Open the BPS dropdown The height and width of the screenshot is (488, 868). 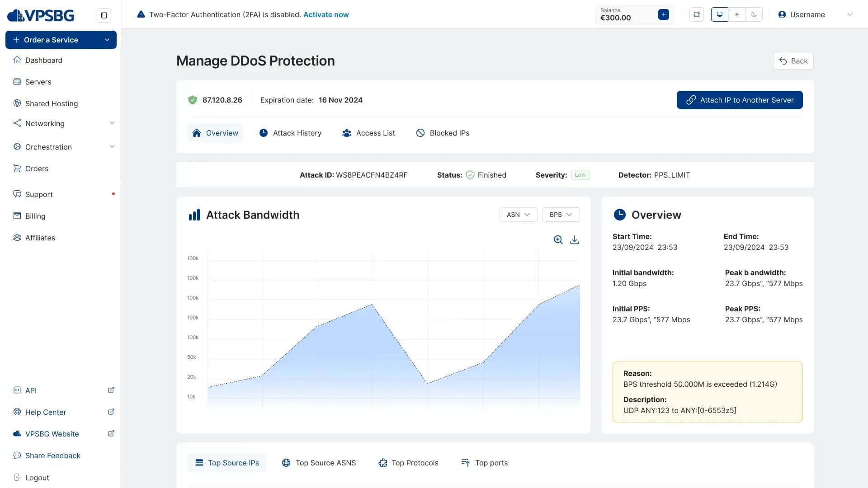coord(561,215)
